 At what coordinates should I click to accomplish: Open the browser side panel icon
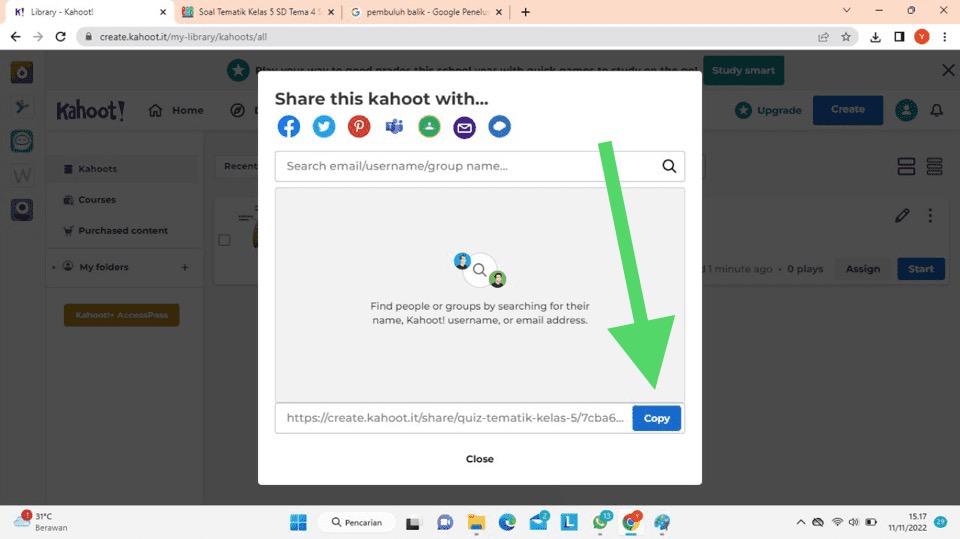coord(899,37)
